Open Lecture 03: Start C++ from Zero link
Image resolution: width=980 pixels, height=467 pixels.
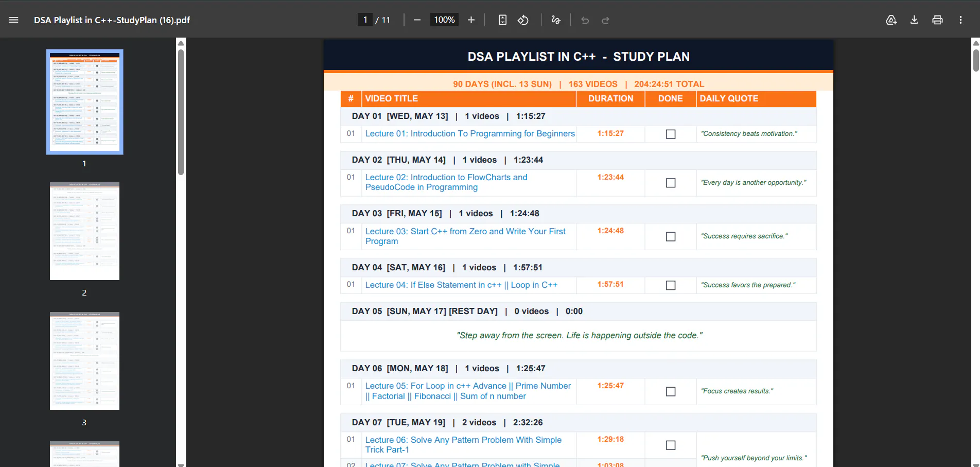tap(465, 236)
